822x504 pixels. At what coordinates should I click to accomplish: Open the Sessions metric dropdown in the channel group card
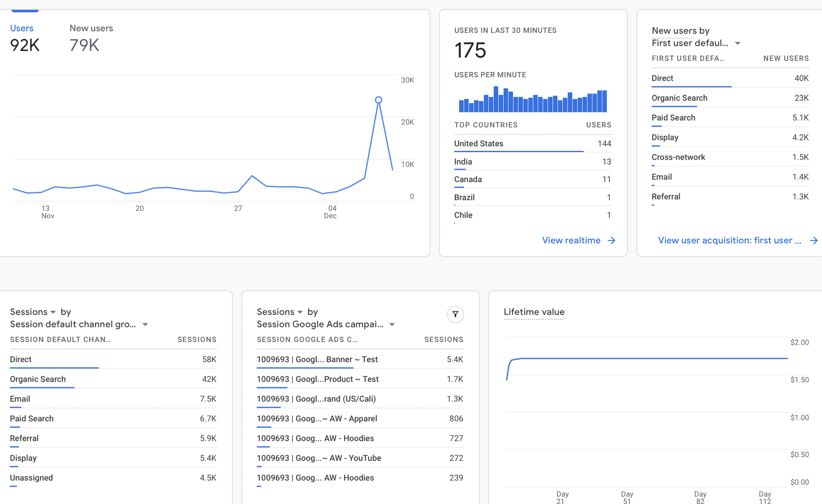53,312
